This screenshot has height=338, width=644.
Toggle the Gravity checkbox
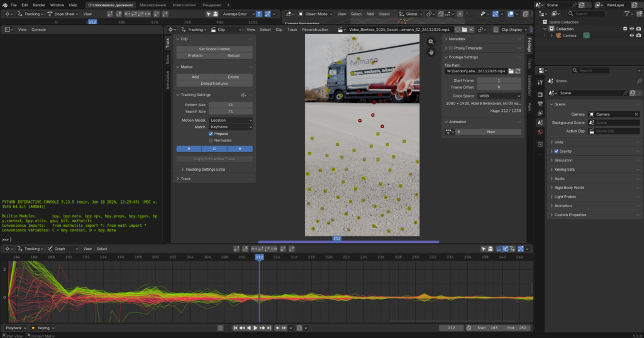tap(557, 151)
